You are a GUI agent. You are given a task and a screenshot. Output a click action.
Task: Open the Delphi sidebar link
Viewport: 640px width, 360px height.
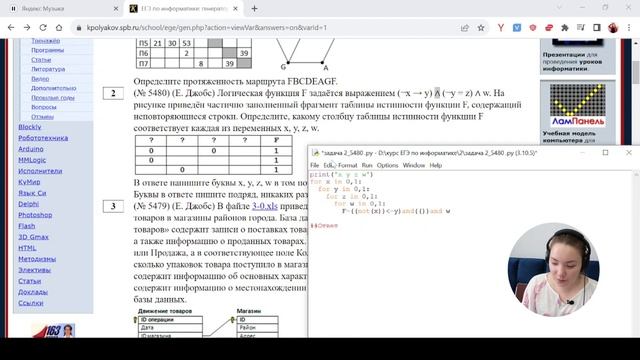[29, 204]
